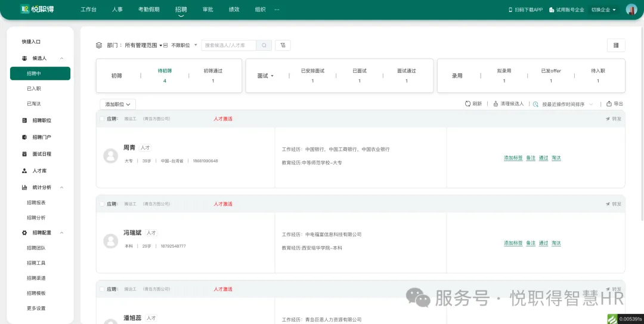Check the checkbox on 潘旭蕊's card
The height and width of the screenshot is (324, 644).
click(x=102, y=289)
